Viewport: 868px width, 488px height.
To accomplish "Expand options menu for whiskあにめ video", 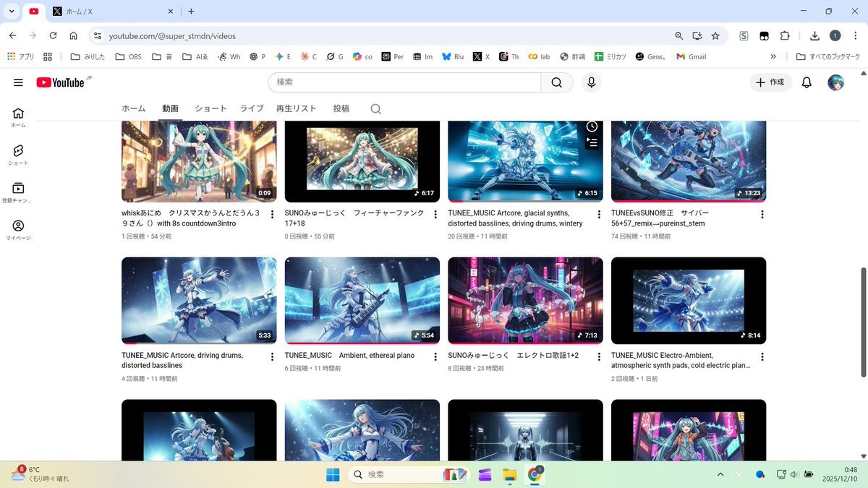I will [272, 215].
